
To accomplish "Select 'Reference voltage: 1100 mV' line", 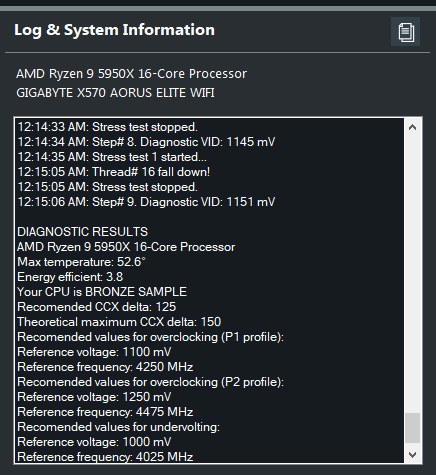I will 94,352.
